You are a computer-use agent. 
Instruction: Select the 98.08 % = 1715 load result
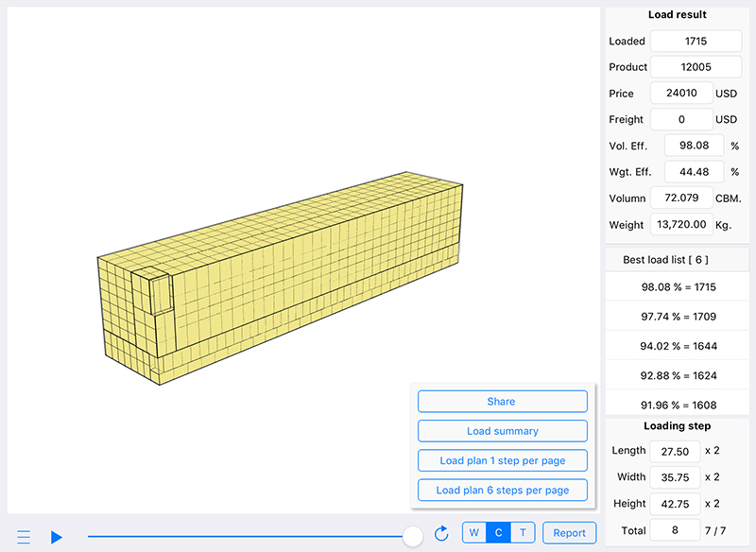click(679, 286)
